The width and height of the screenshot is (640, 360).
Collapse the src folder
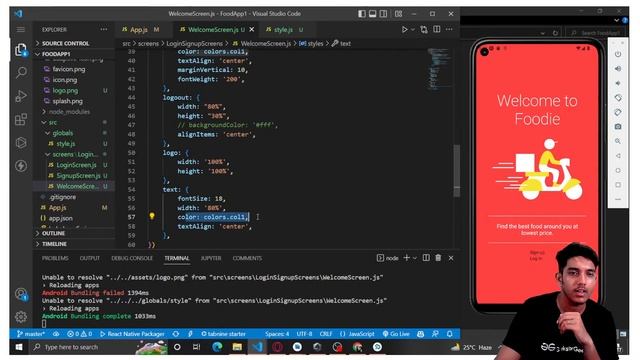(x=53, y=122)
